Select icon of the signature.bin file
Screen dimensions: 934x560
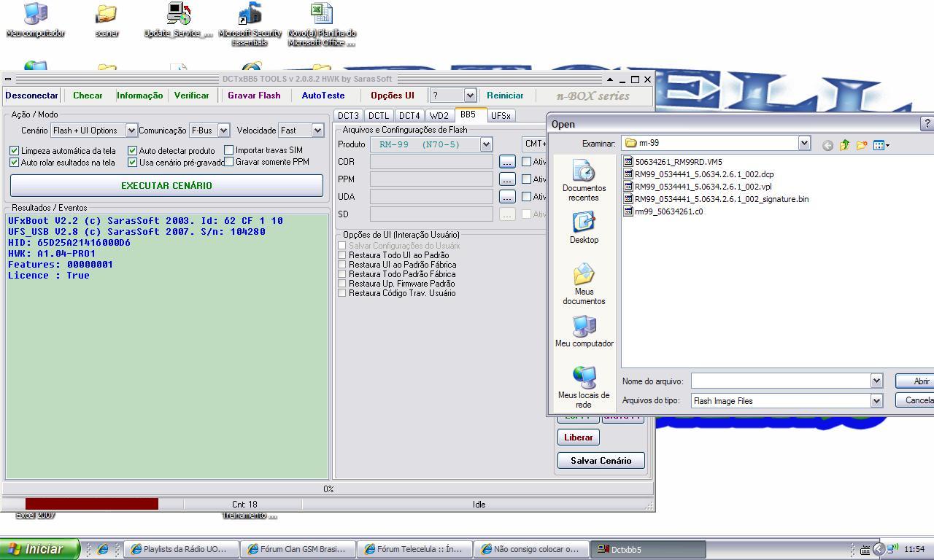click(628, 199)
